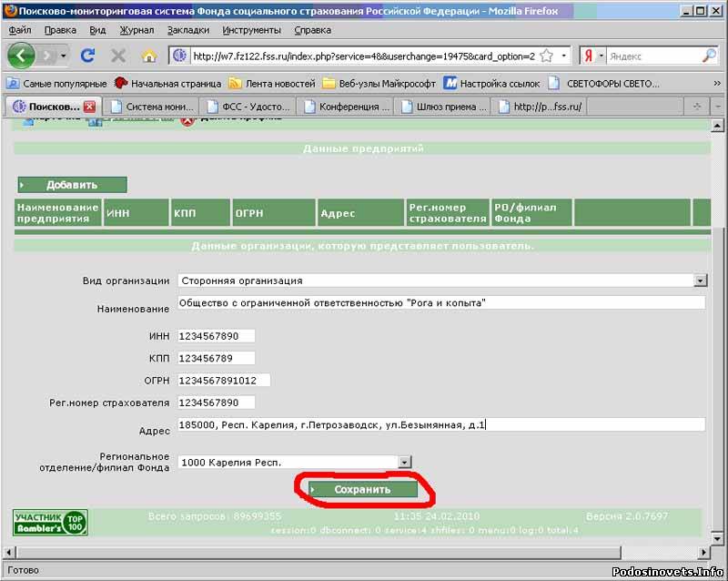Bookmark page with the star icon

pyautogui.click(x=547, y=56)
